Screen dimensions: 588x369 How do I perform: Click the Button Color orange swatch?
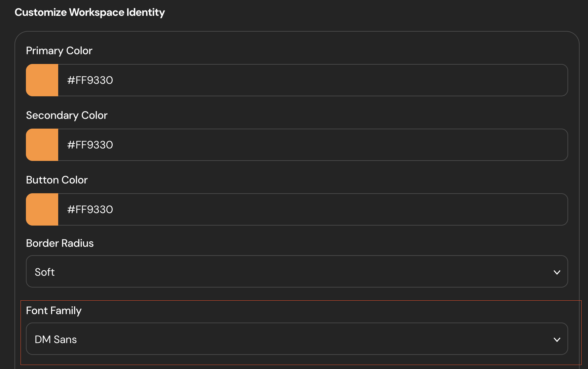tap(42, 209)
